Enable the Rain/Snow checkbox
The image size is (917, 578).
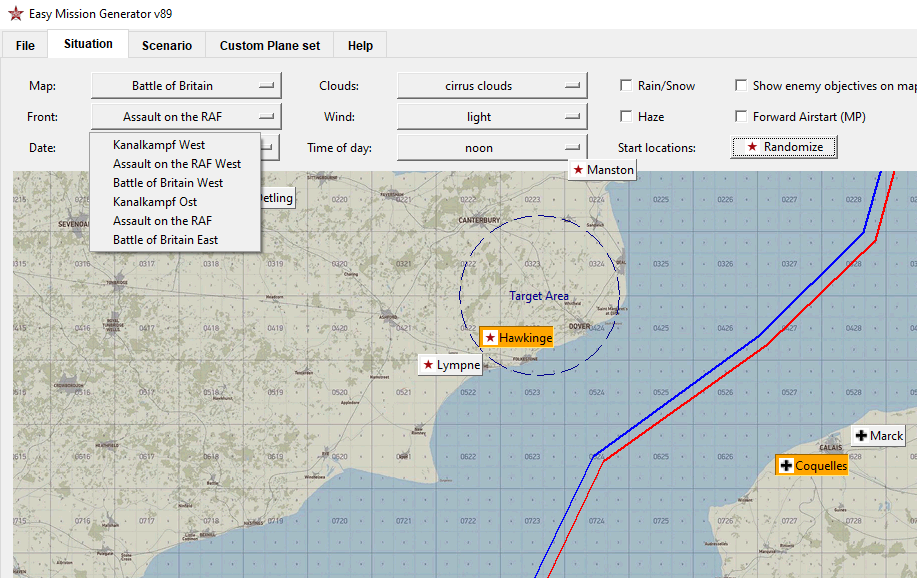[626, 86]
